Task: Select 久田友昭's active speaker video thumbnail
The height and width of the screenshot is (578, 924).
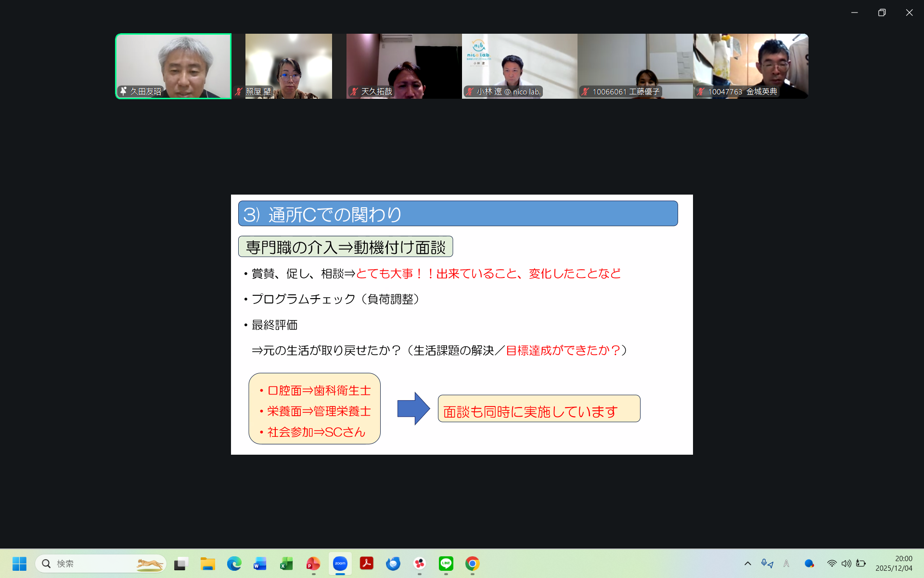Action: [x=173, y=66]
